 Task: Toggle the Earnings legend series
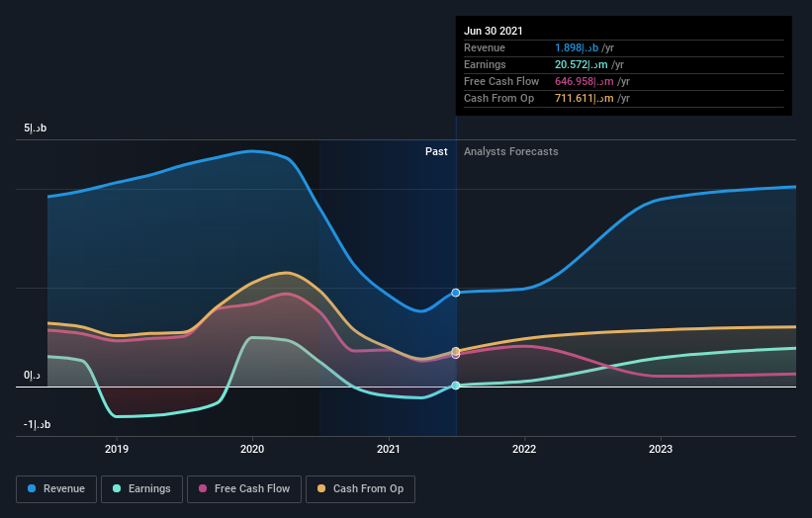(141, 489)
